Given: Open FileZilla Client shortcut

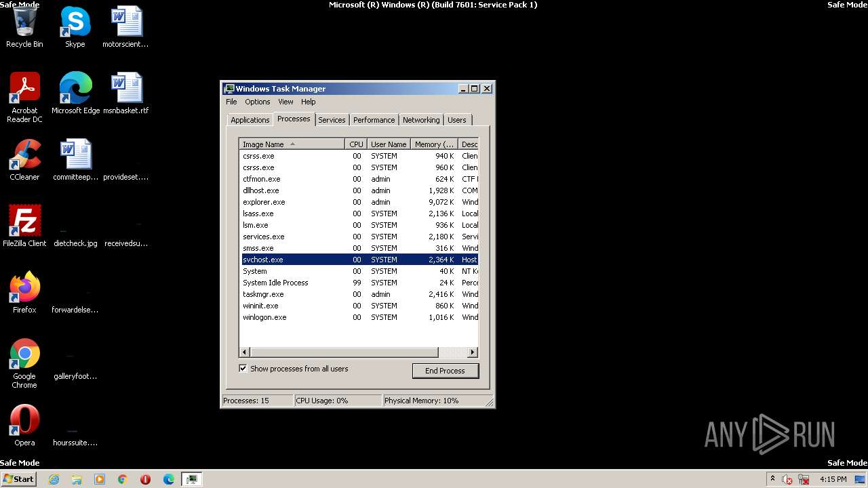Looking at the screenshot, I should (24, 226).
